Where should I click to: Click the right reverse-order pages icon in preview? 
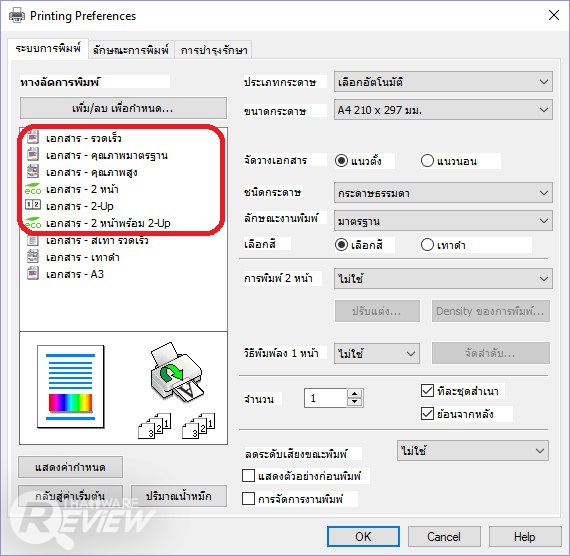click(198, 425)
